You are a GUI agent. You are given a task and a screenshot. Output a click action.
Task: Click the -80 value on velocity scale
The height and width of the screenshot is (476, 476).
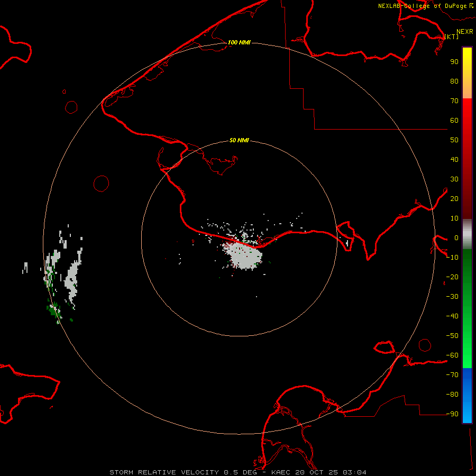click(452, 395)
